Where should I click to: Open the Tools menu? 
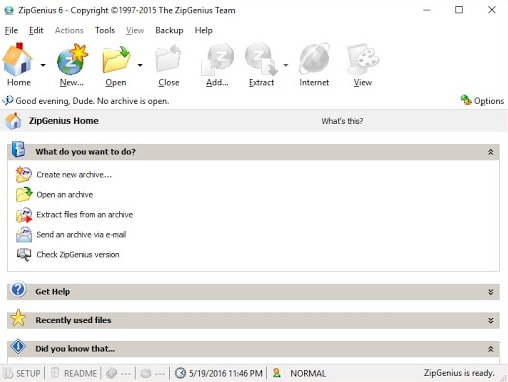point(105,30)
